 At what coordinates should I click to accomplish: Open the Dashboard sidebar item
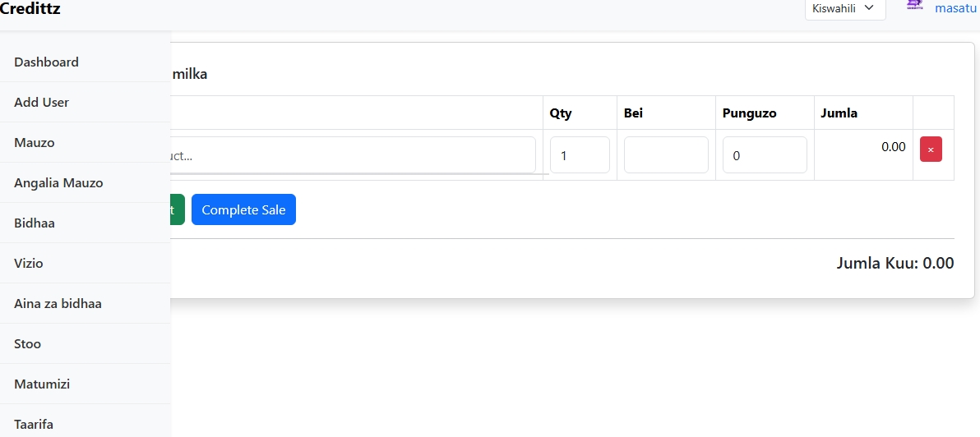[47, 62]
